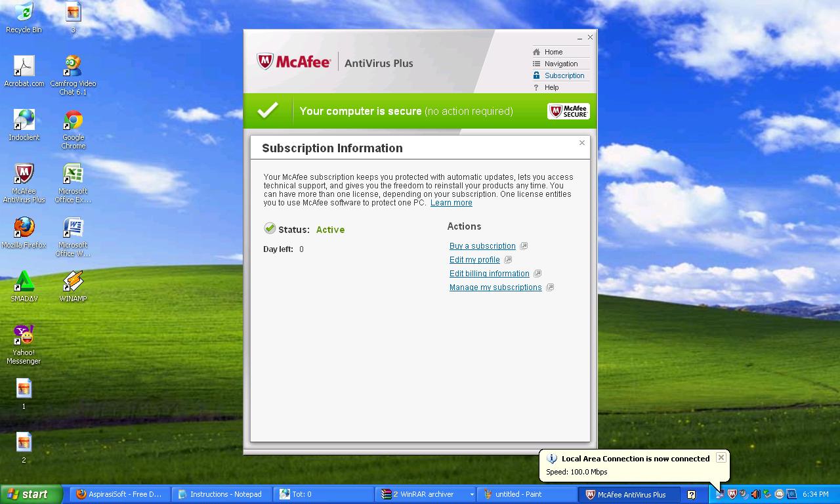Click the 'Actions' heading

click(464, 226)
